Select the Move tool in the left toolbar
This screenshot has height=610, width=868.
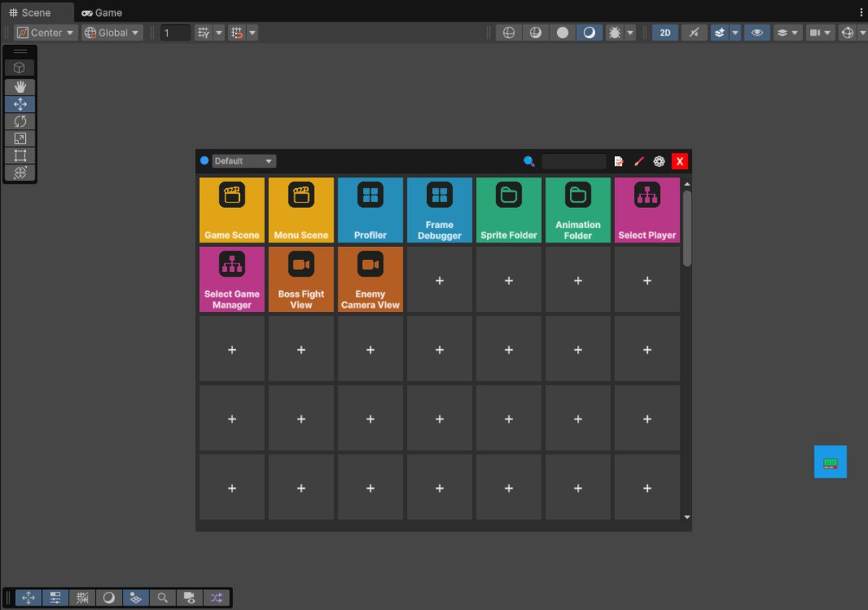pos(20,104)
